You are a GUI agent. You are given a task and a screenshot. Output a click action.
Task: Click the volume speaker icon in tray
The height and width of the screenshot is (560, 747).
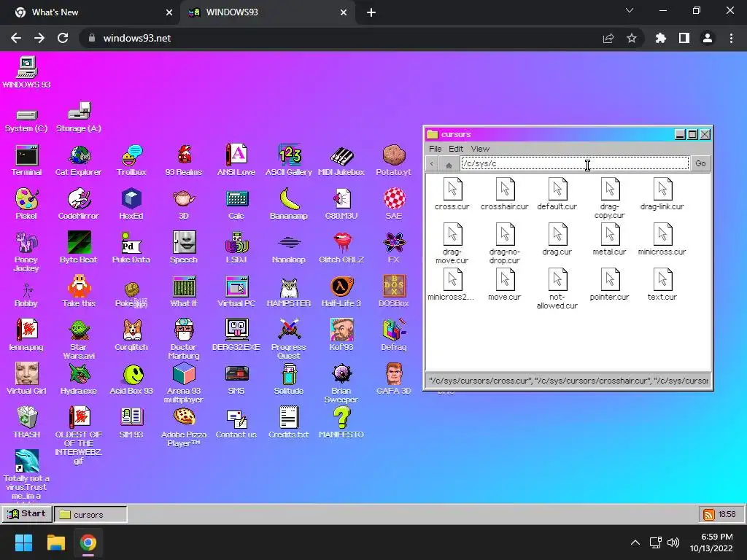pyautogui.click(x=673, y=542)
